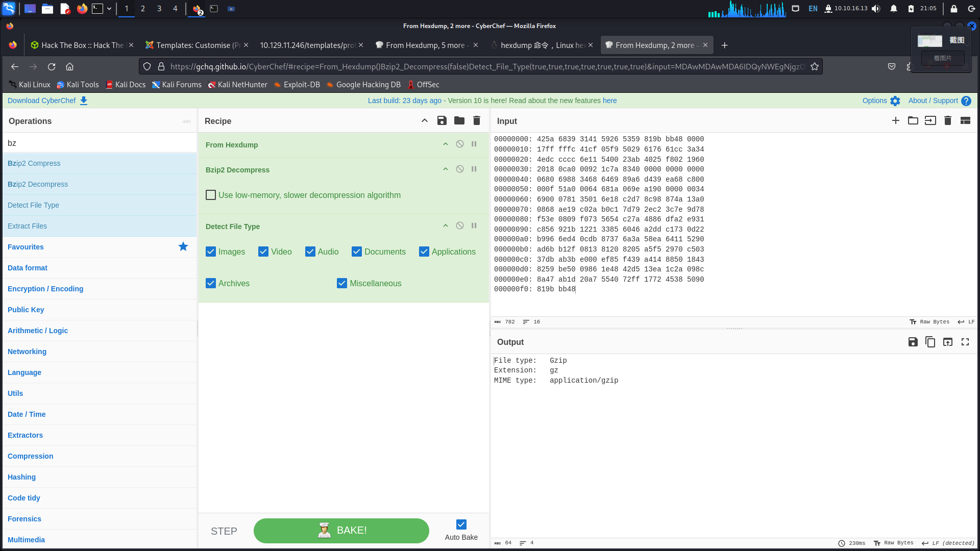Image resolution: width=980 pixels, height=551 pixels.
Task: Set breakpoint on From Hexdump
Action: (x=474, y=144)
